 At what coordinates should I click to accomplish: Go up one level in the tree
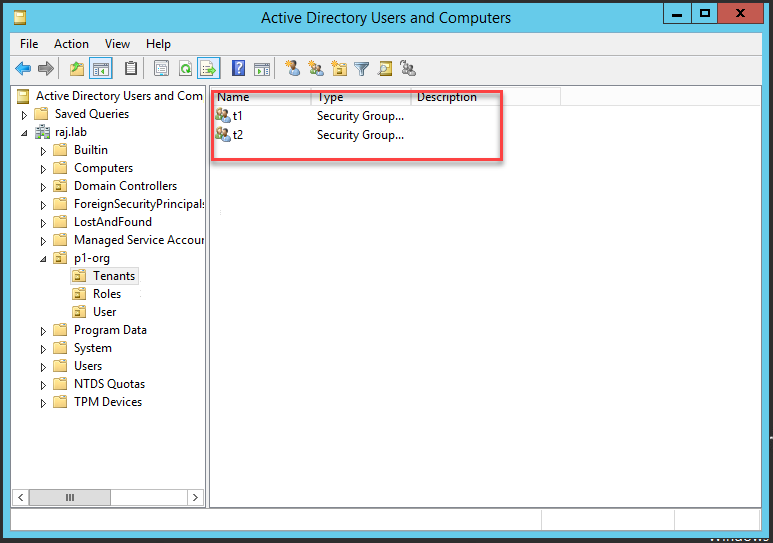click(x=76, y=69)
